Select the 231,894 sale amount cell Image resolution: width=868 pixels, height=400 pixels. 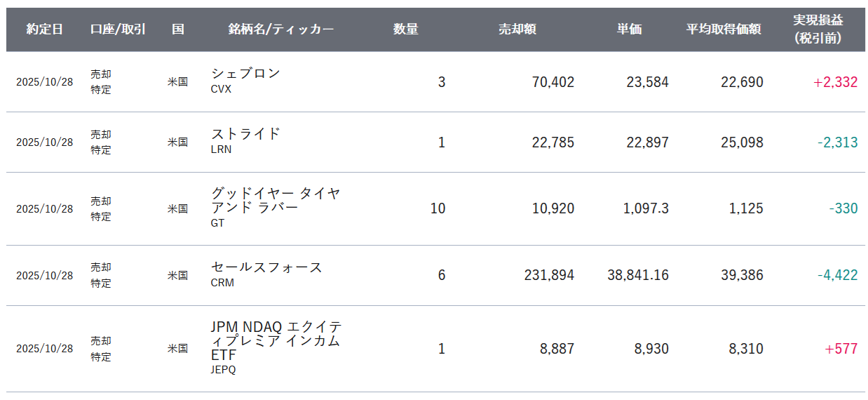pos(549,275)
